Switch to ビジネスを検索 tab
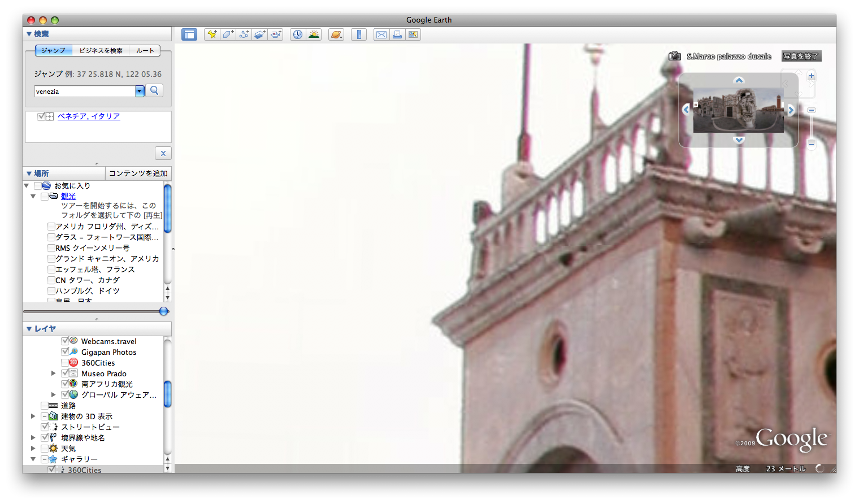Image resolution: width=859 pixels, height=504 pixels. (x=101, y=50)
